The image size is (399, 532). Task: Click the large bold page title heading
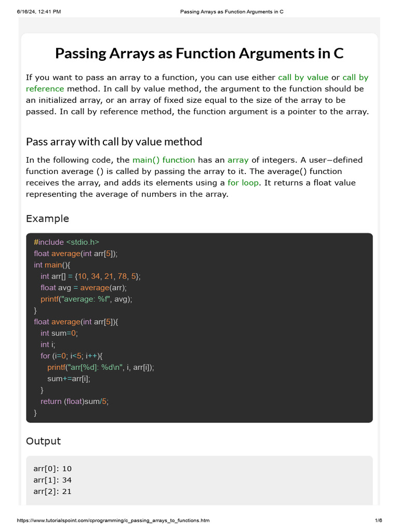(199, 54)
